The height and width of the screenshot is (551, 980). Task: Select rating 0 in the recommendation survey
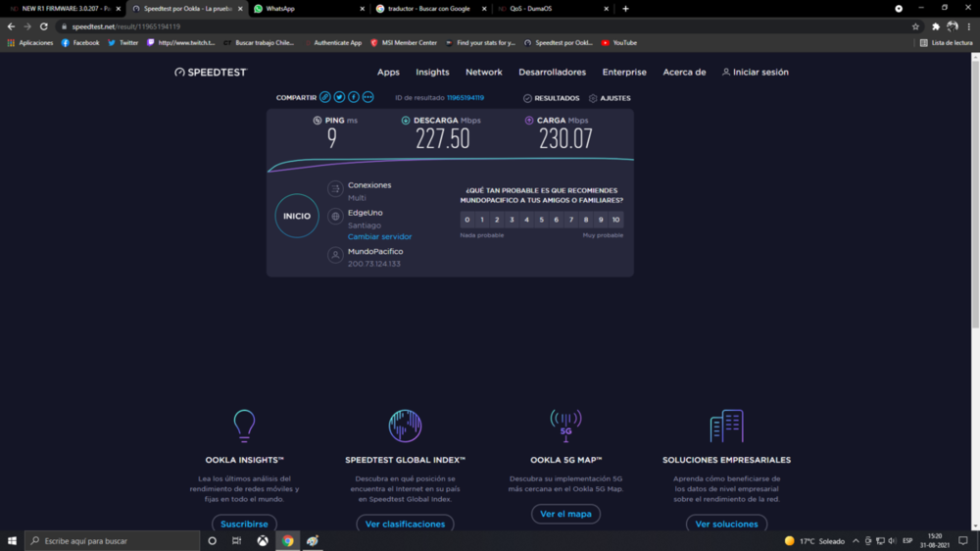pyautogui.click(x=466, y=220)
